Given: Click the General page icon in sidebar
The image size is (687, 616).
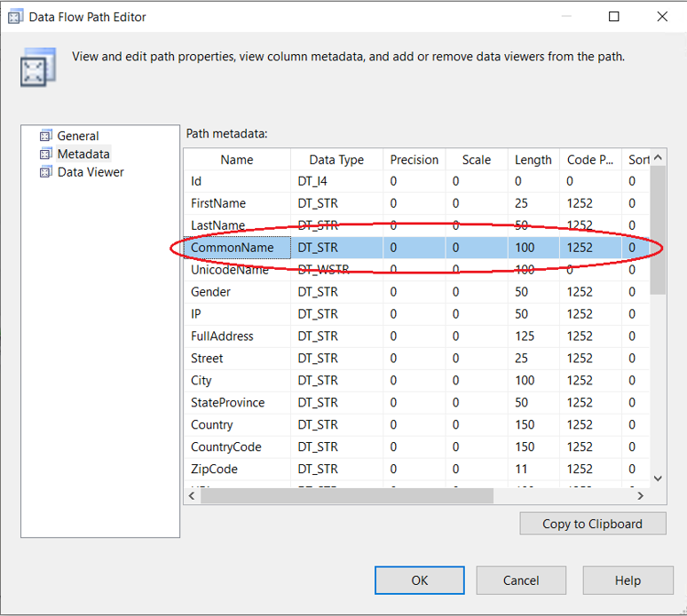Looking at the screenshot, I should pyautogui.click(x=46, y=136).
